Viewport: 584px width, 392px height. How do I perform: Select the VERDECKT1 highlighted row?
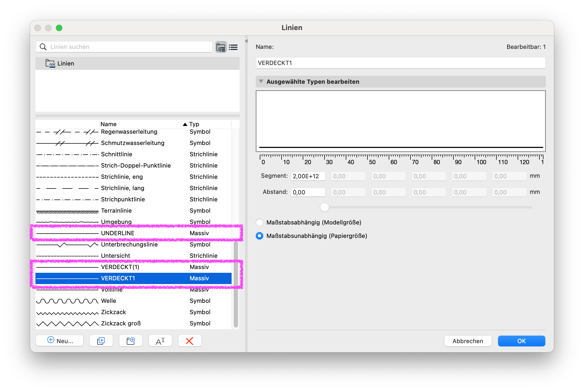click(x=134, y=278)
